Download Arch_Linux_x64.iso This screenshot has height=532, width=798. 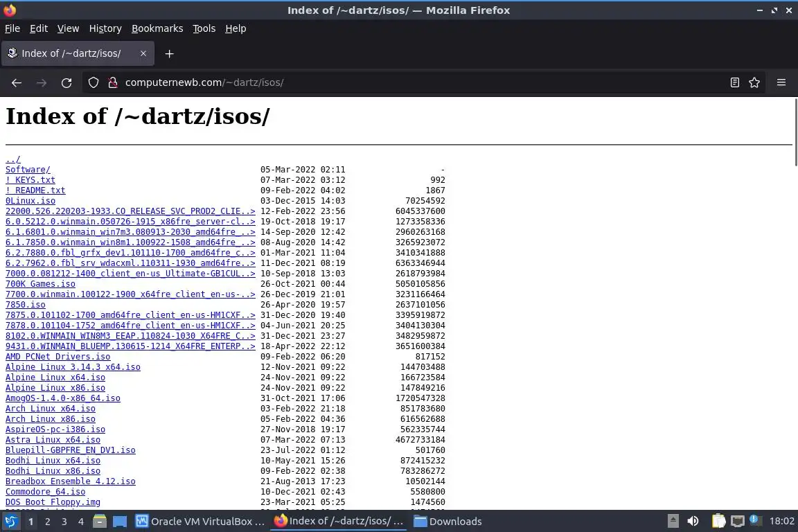(51, 409)
